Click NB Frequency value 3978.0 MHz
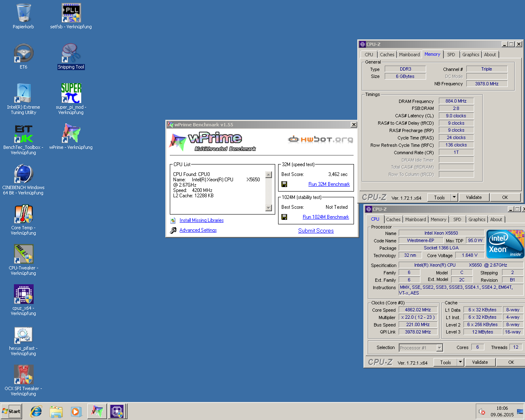The image size is (525, 420). click(487, 84)
